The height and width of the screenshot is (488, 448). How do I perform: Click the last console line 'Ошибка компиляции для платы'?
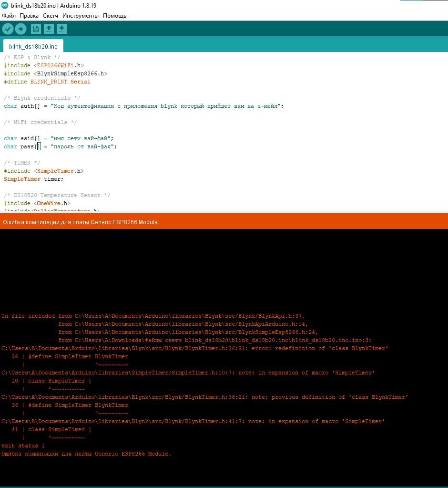[86, 454]
